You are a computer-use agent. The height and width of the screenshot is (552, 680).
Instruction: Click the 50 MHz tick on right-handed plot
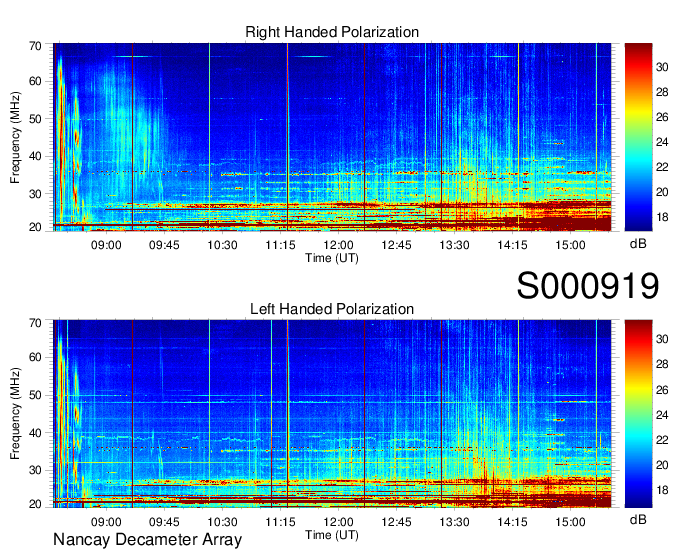pos(35,119)
